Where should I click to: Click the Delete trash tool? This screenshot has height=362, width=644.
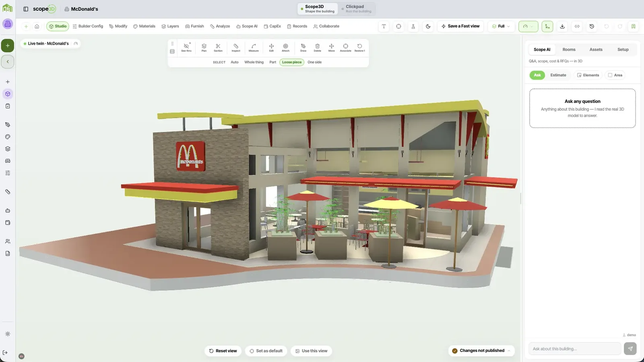pos(317,47)
